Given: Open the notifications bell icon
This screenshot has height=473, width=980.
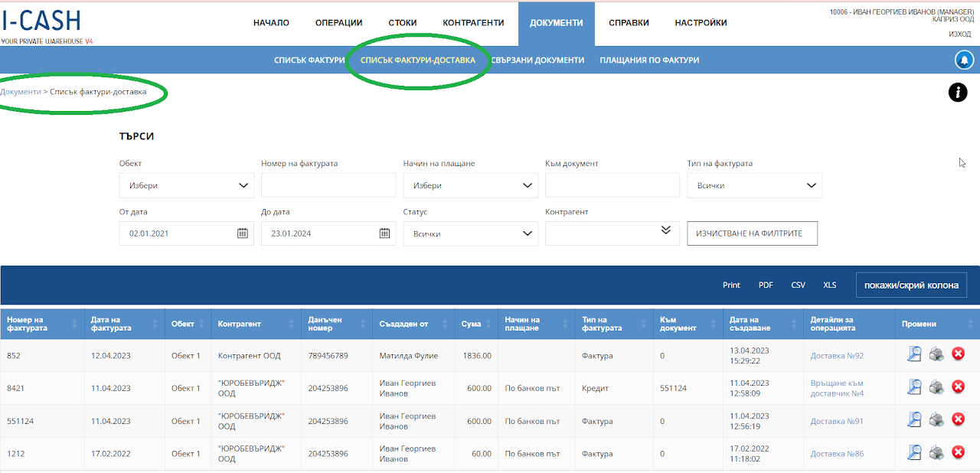Looking at the screenshot, I should click(965, 60).
